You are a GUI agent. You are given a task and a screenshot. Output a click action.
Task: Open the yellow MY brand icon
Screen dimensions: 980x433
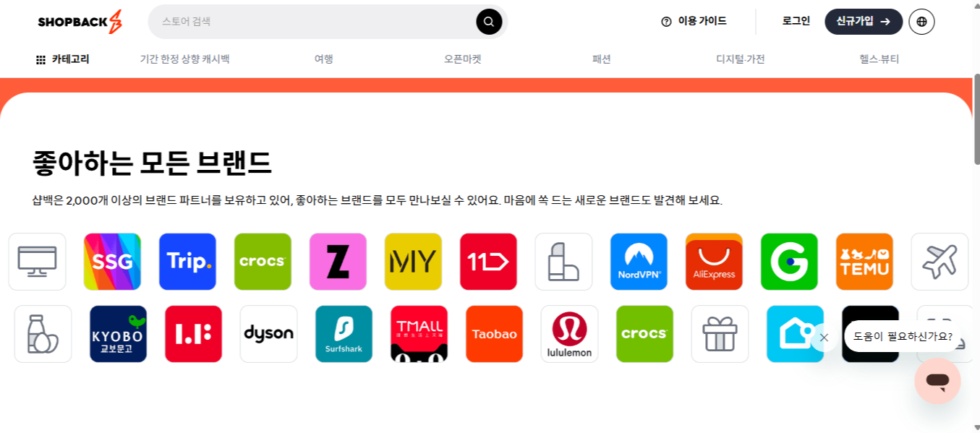click(x=413, y=262)
